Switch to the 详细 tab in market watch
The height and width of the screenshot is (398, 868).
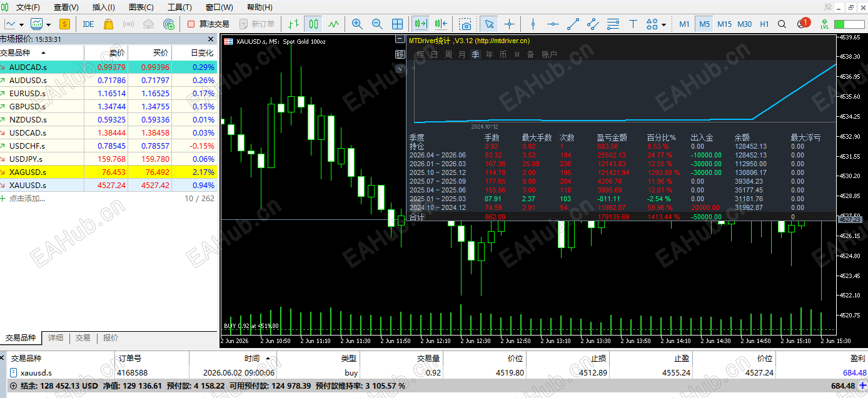56,338
